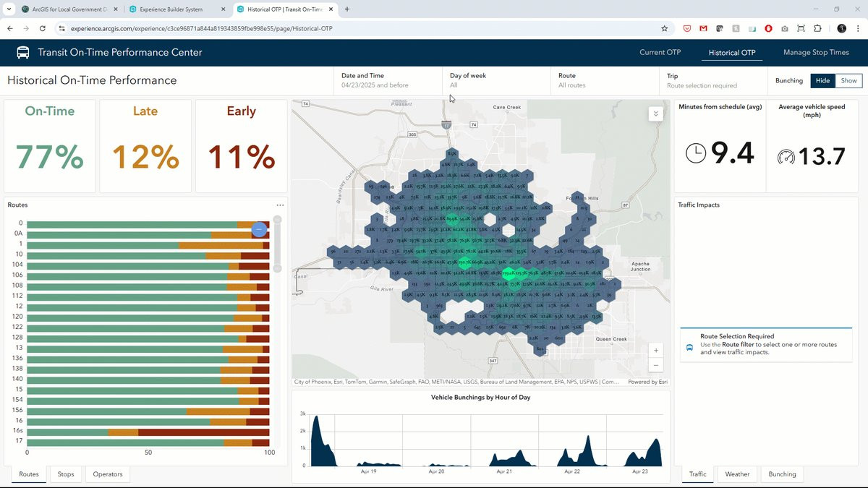
Task: Click the Late 12% indicator card
Action: (145, 146)
